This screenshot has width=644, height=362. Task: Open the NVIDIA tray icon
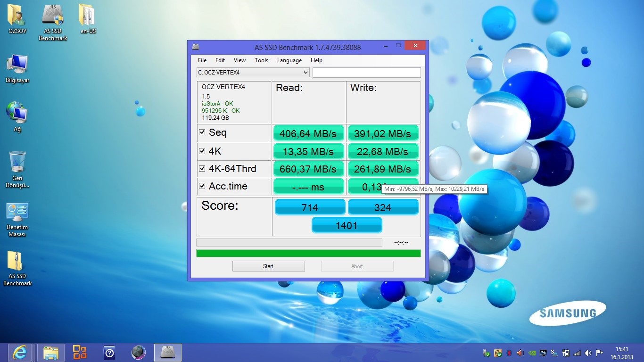point(532,353)
